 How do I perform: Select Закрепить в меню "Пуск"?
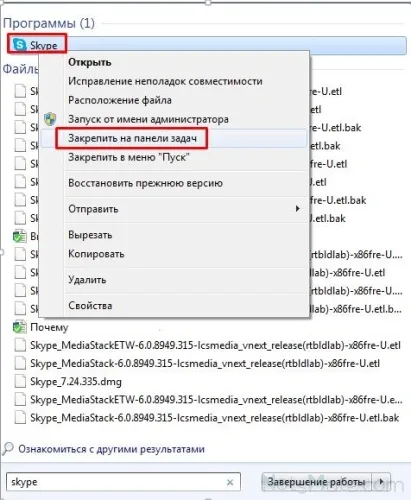129,157
